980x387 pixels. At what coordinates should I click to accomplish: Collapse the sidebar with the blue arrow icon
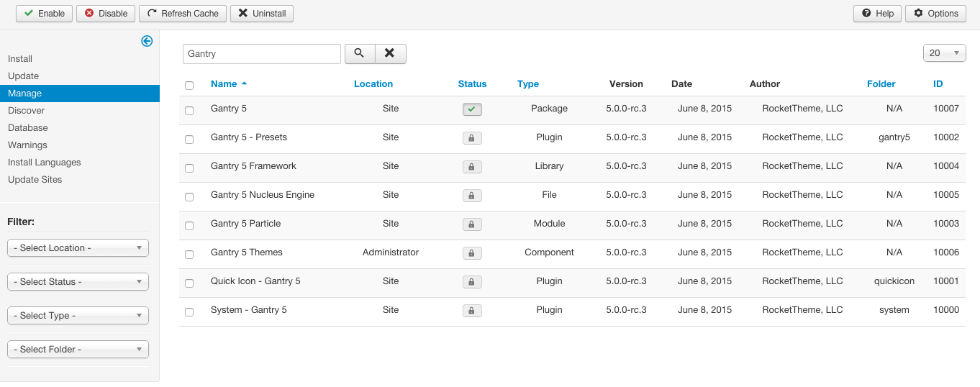coord(147,41)
